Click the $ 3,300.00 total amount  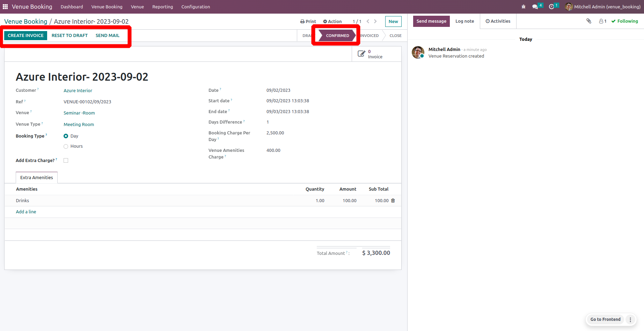[x=376, y=253]
